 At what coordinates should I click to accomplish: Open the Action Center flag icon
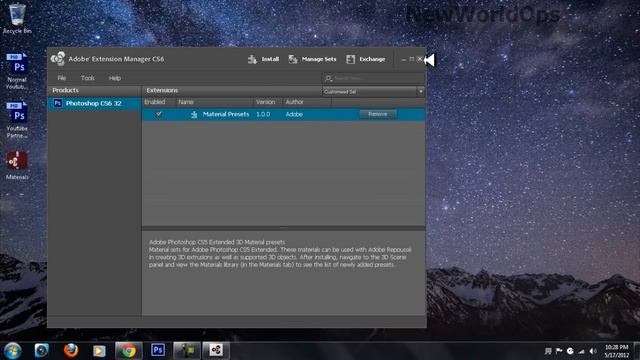559,351
